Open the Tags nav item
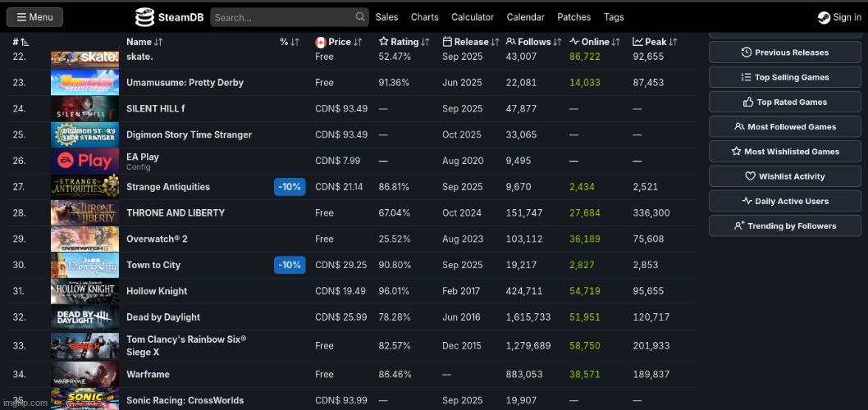Viewport: 868px width, 410px height. pos(614,17)
